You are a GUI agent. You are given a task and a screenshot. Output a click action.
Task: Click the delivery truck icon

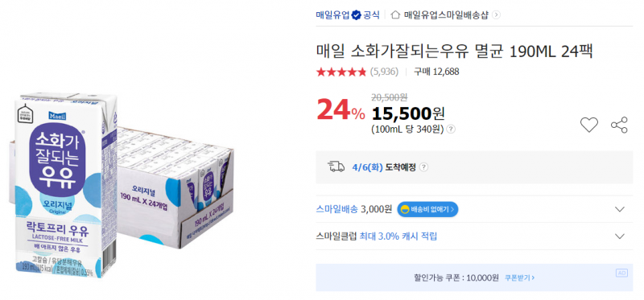pos(336,166)
